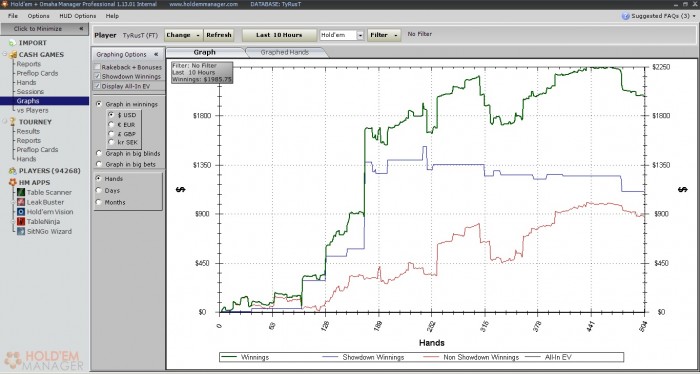Open Cash Games Preflop Cards
The image size is (700, 374).
pos(38,73)
